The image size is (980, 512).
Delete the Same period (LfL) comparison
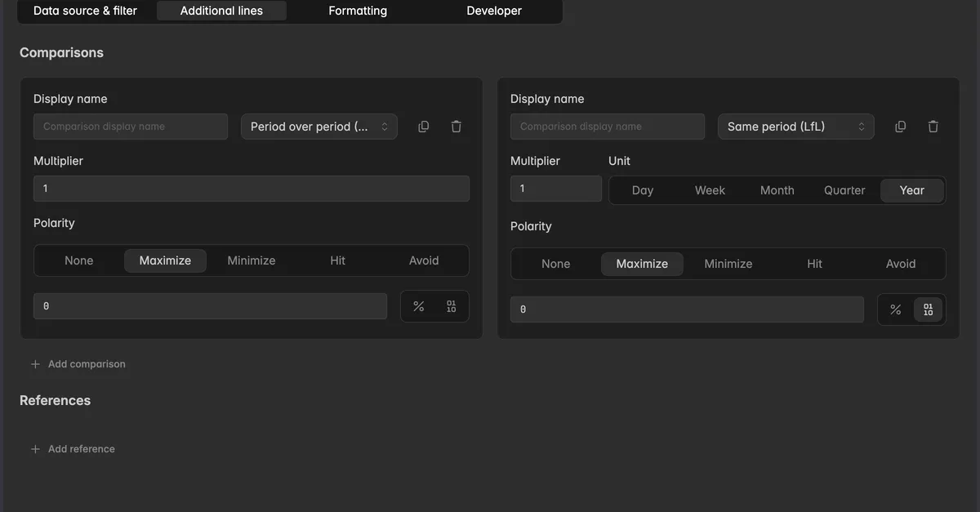933,127
